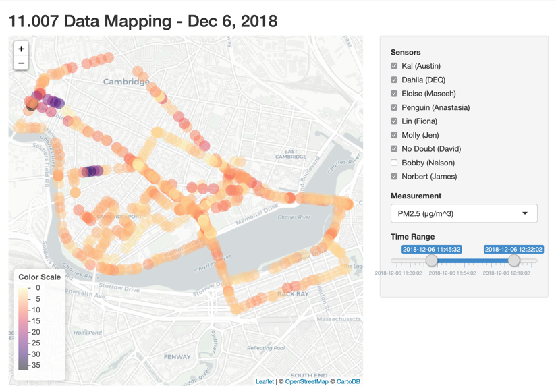
Task: Zoom out the map with minus button
Action: point(22,63)
